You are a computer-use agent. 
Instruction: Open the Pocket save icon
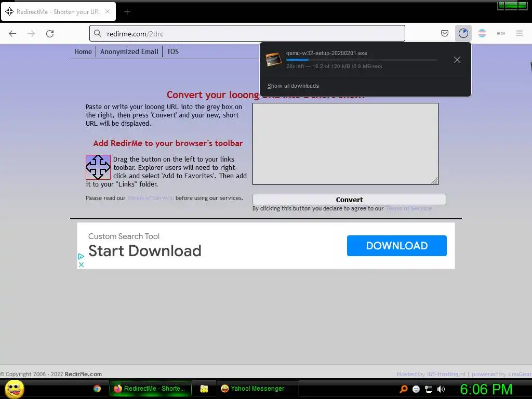445,33
